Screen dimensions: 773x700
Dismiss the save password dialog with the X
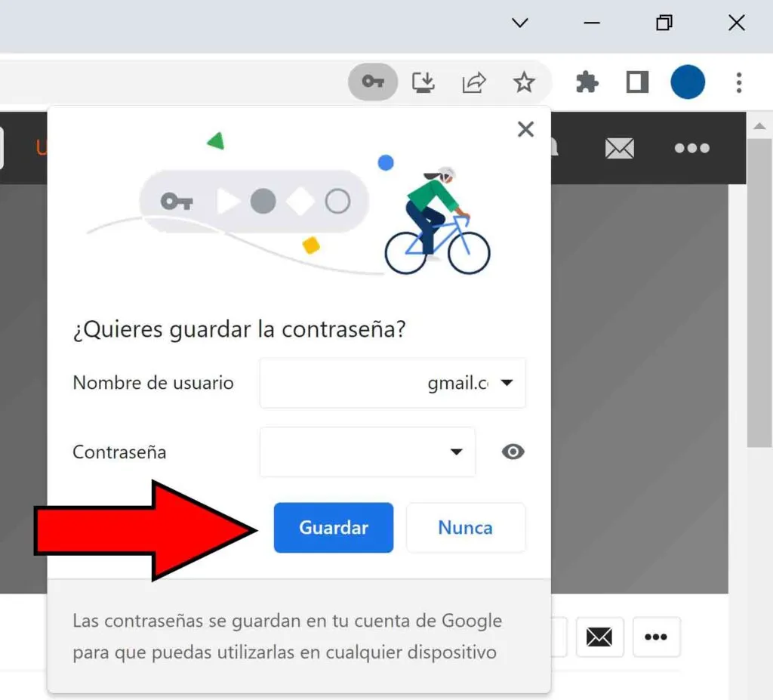(525, 129)
